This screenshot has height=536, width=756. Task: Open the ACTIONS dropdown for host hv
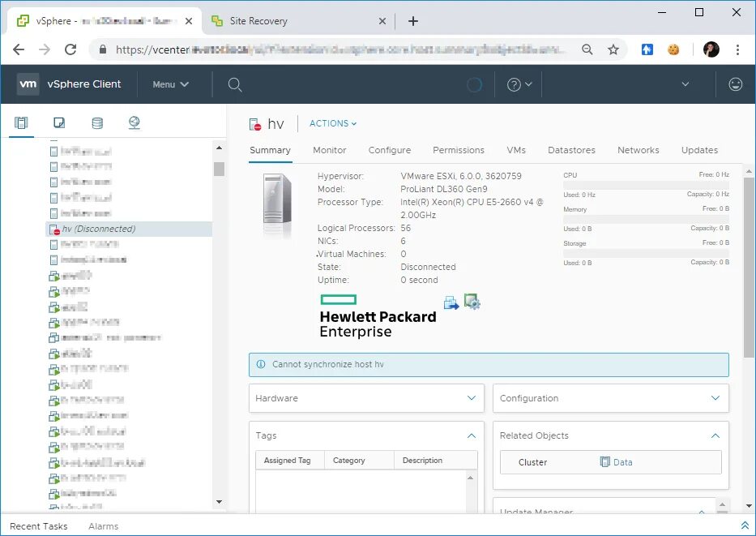point(333,123)
